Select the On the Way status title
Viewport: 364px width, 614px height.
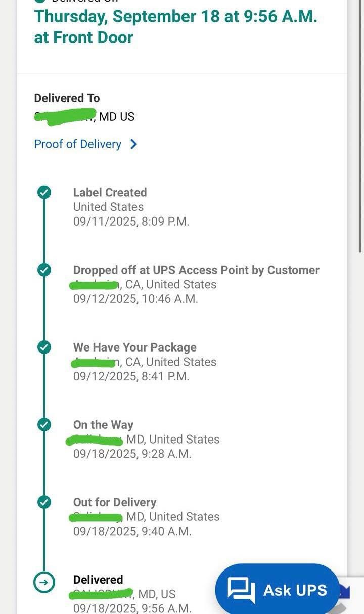[x=103, y=425]
